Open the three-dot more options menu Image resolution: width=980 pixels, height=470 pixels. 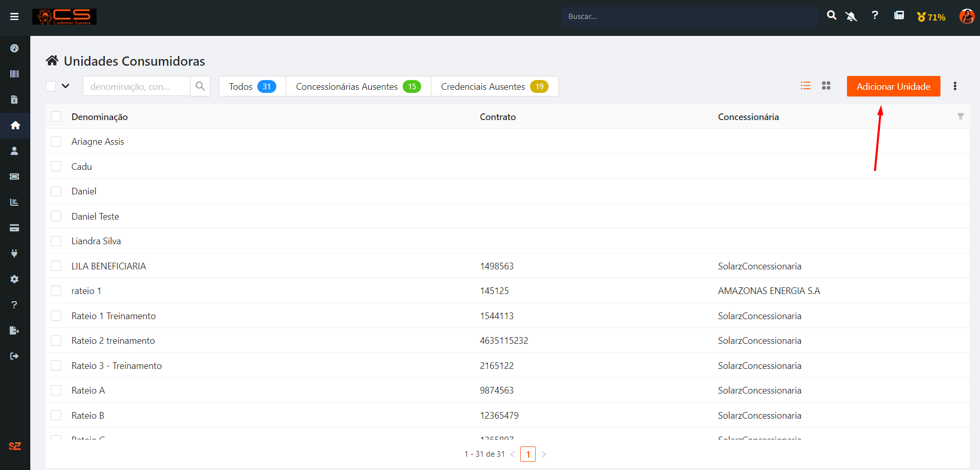(x=955, y=86)
